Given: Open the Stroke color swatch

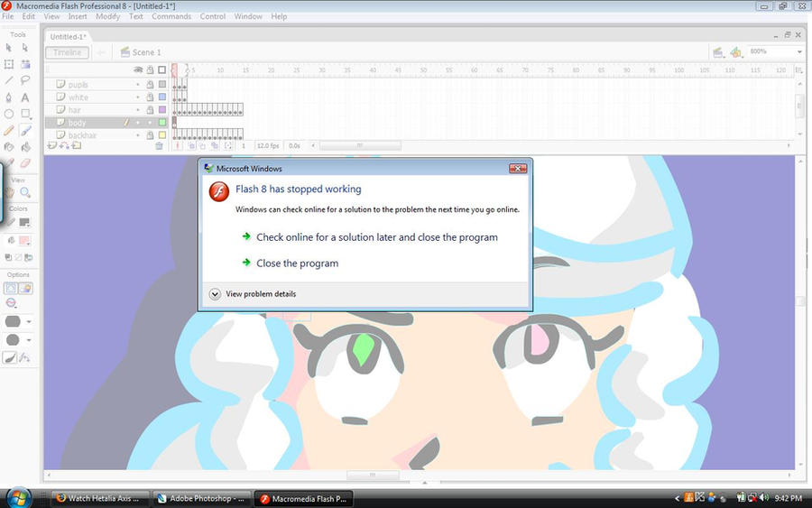Looking at the screenshot, I should [x=24, y=223].
